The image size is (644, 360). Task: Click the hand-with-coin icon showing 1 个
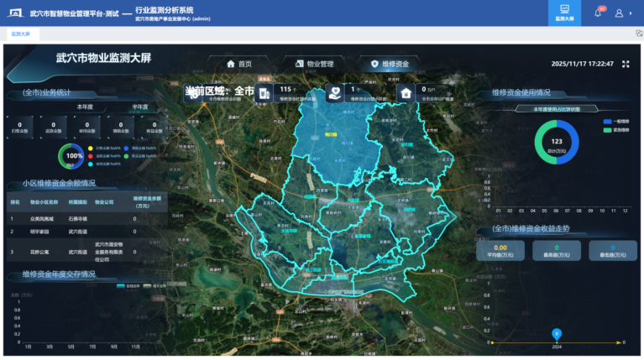(x=333, y=92)
